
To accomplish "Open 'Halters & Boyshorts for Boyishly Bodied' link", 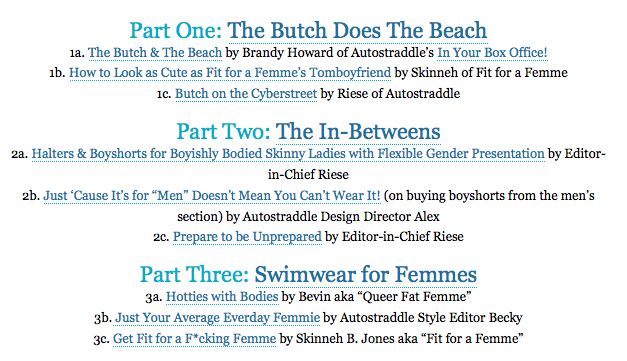I will pyautogui.click(x=288, y=154).
